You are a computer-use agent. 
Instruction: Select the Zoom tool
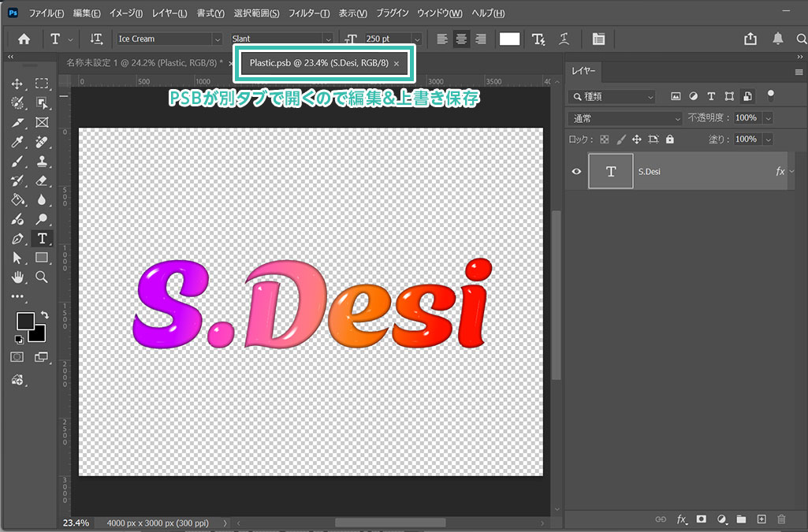click(x=41, y=277)
